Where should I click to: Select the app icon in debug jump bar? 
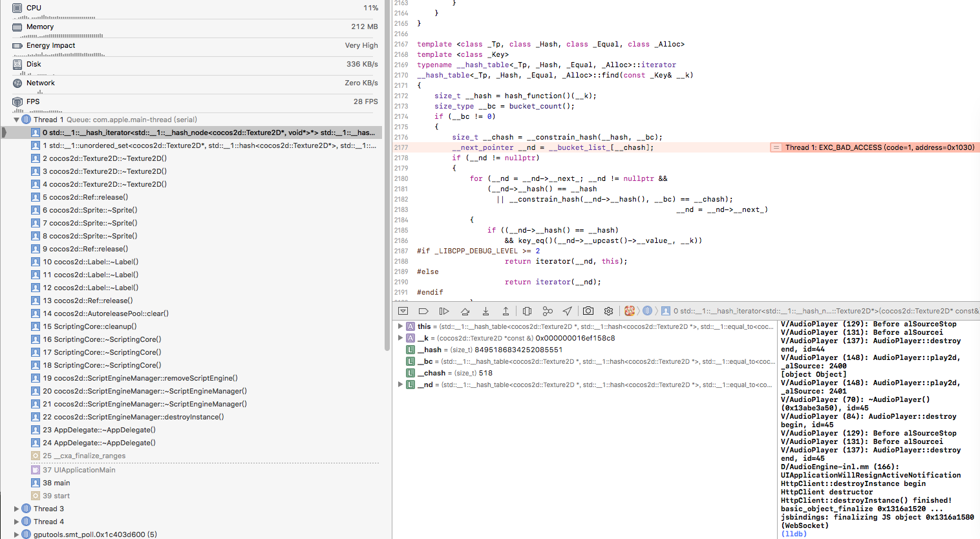point(630,311)
